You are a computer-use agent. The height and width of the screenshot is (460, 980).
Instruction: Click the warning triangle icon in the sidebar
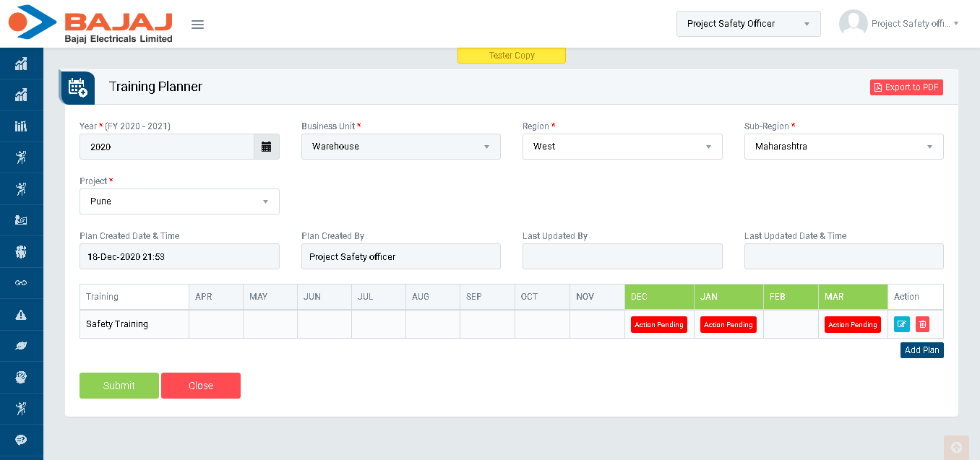pyautogui.click(x=21, y=315)
